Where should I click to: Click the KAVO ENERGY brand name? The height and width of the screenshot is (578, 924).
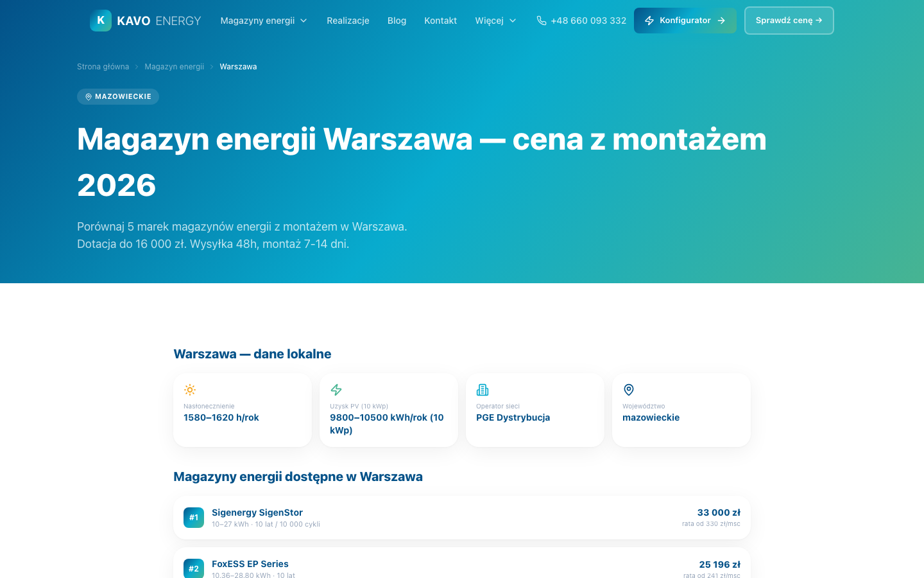tap(159, 21)
